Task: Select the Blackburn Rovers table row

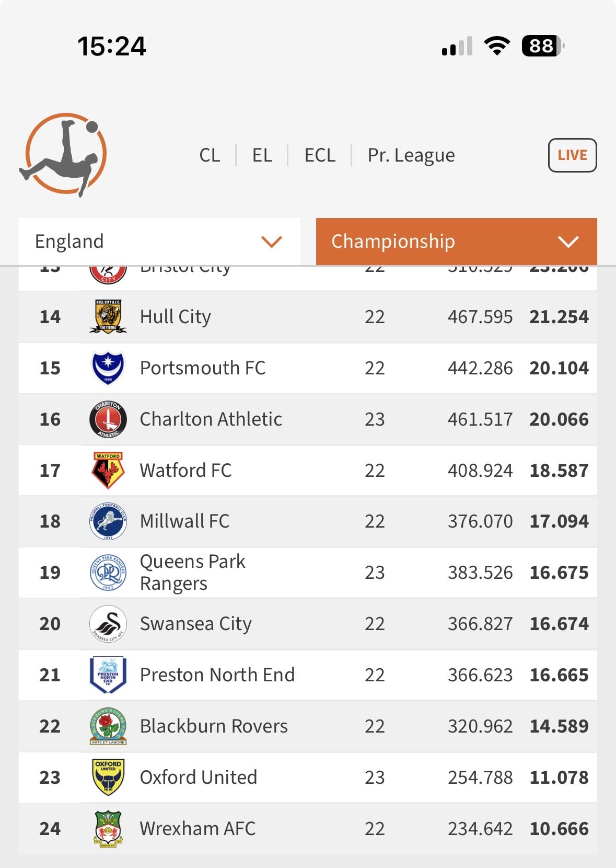Action: tap(308, 726)
